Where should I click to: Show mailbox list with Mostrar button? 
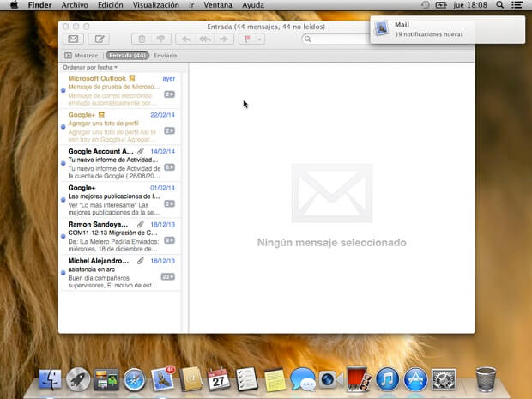(81, 55)
